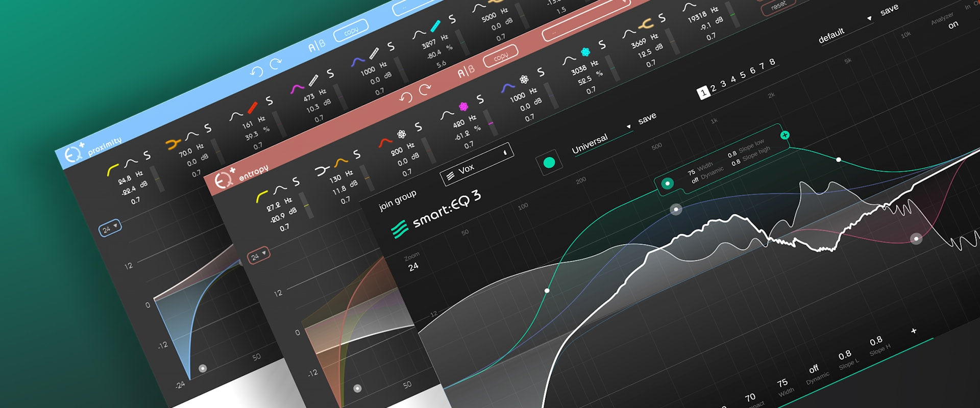Toggle A/B comparison in the entropy plugin
Image resolution: width=980 pixels, height=408 pixels.
465,72
